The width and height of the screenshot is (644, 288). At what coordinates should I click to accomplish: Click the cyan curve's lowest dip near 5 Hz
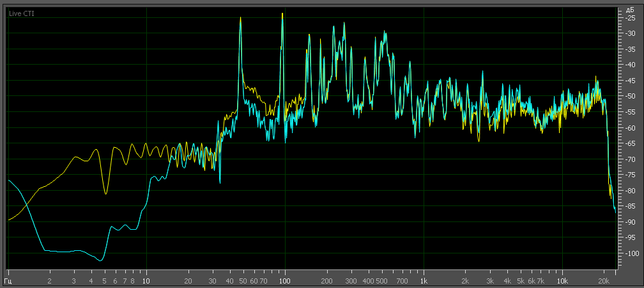[100, 260]
